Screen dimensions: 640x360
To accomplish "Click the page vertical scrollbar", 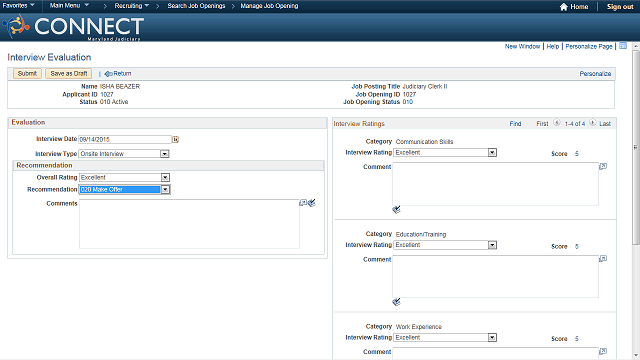I will click(x=636, y=147).
